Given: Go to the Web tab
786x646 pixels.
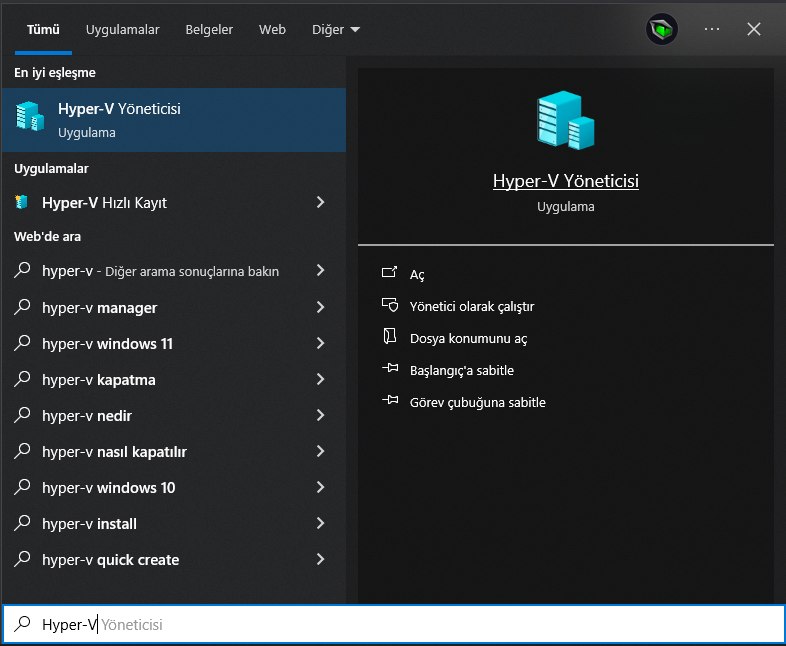Looking at the screenshot, I should (272, 30).
